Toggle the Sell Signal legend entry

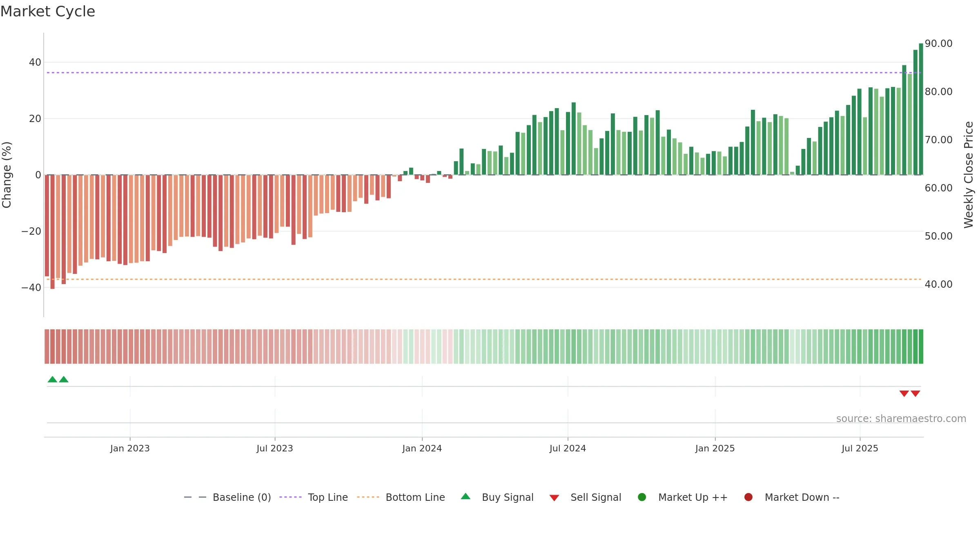585,497
